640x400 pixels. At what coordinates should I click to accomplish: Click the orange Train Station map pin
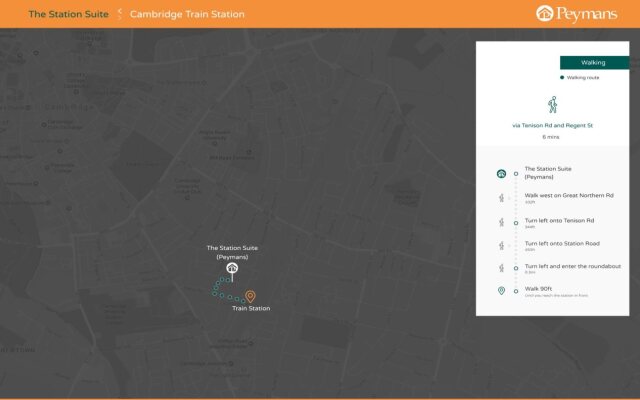coord(250,296)
